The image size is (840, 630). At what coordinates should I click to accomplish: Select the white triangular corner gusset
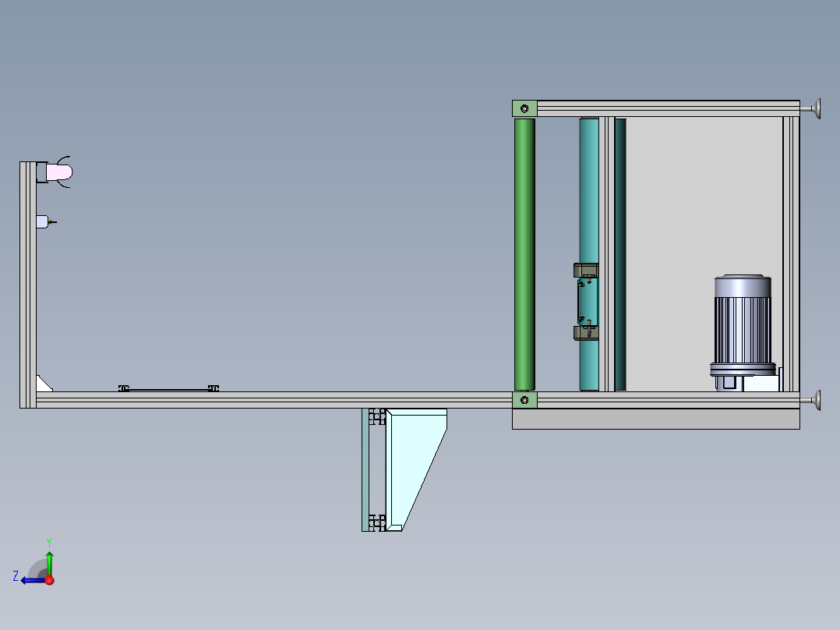click(44, 384)
